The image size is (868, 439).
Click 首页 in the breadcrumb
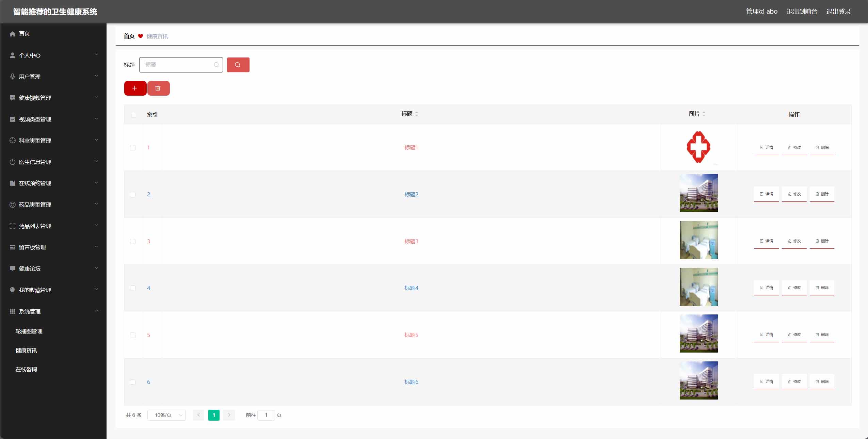pyautogui.click(x=129, y=36)
